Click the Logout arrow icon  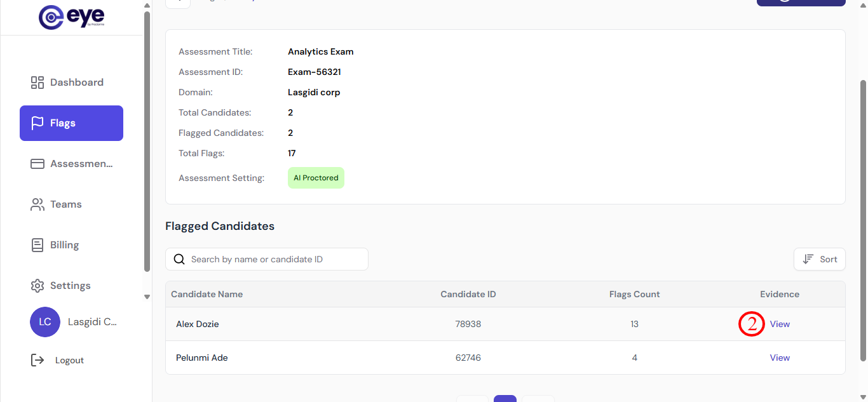(37, 360)
